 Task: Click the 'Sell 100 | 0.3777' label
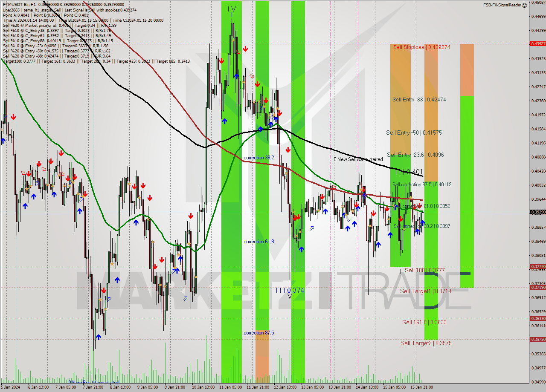click(425, 270)
